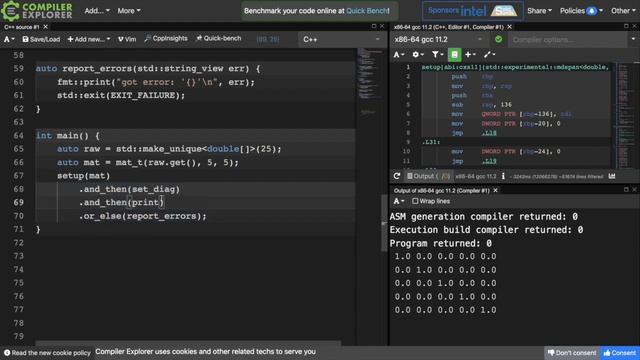The image size is (640, 360).
Task: Open the add tool wrench menu
Action: click(x=489, y=54)
